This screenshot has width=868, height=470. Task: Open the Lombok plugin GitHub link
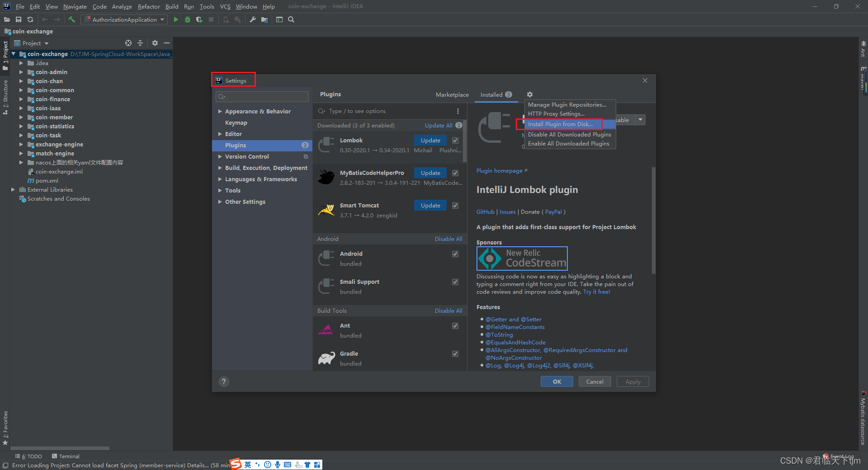click(x=485, y=211)
